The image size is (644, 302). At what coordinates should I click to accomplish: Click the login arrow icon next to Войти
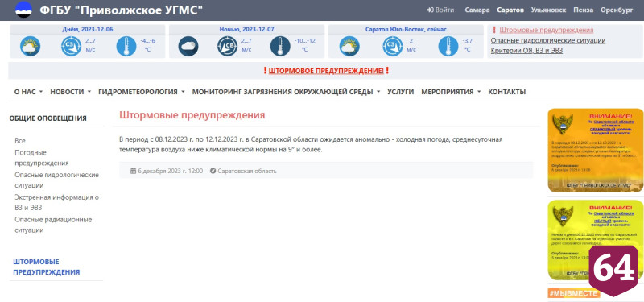(430, 10)
